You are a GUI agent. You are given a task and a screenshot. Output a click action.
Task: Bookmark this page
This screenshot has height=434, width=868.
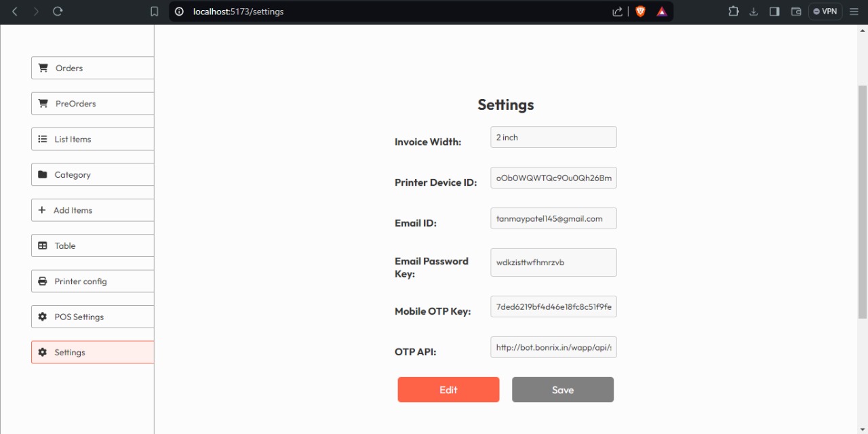[155, 12]
